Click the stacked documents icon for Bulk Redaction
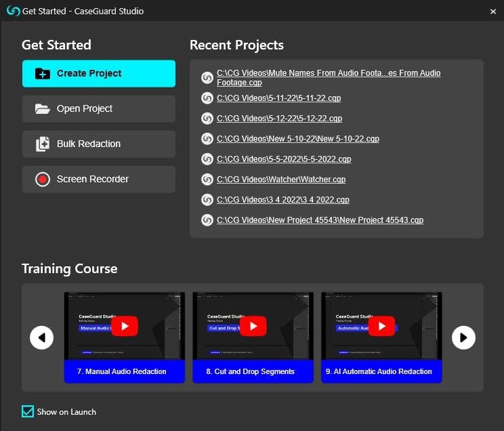Screen dimensions: 504x431 (43, 144)
